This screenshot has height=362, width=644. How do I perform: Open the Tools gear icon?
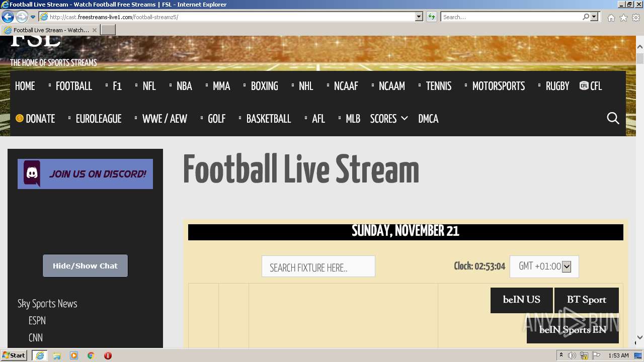[636, 18]
